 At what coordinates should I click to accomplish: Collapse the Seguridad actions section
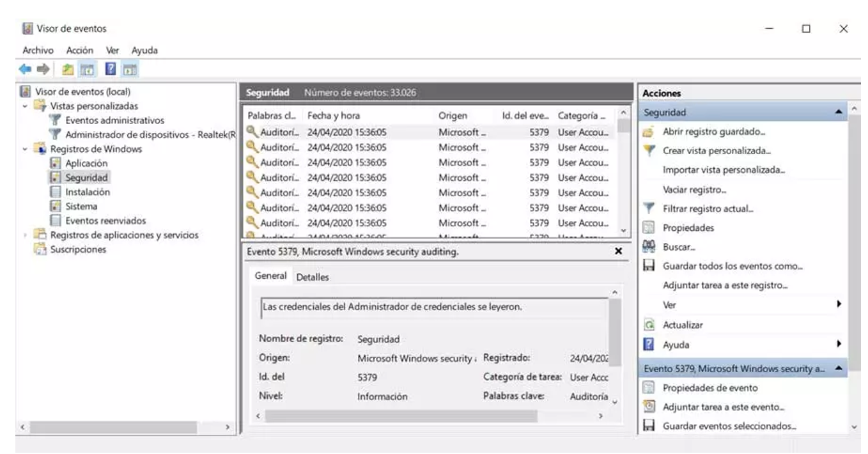838,113
